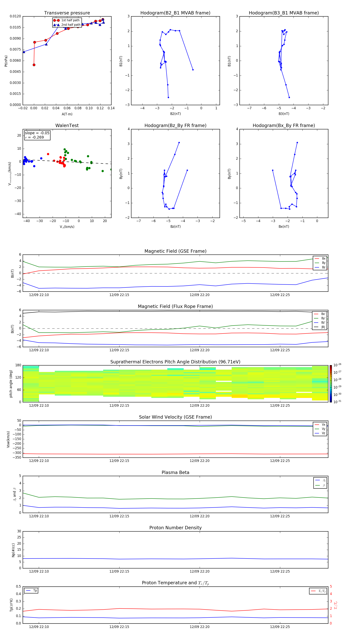Screen dimensions: 351x644
Task: Click the 'Vy' velocity legend entry
Action: point(320,429)
